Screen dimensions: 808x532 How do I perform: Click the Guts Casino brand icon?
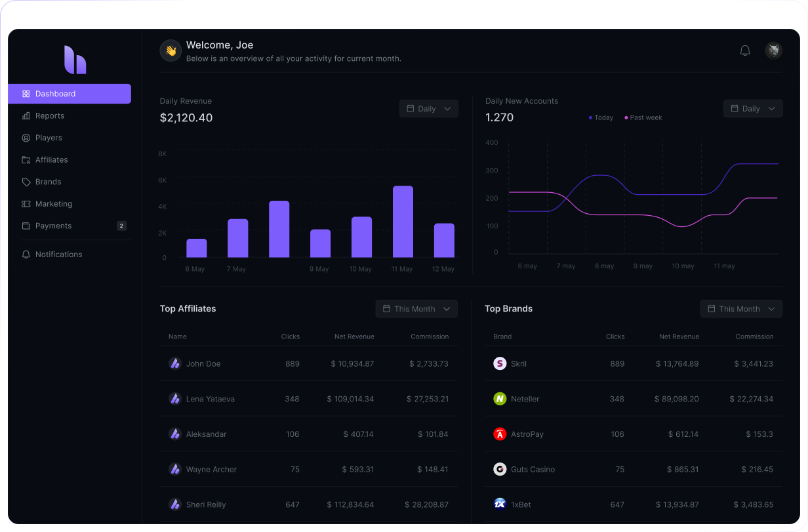point(500,470)
